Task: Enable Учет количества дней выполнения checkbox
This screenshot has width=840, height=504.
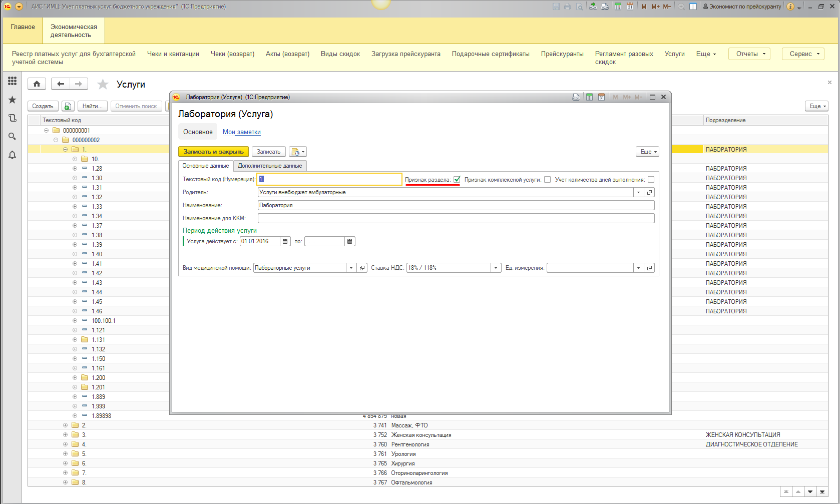Action: (x=651, y=180)
